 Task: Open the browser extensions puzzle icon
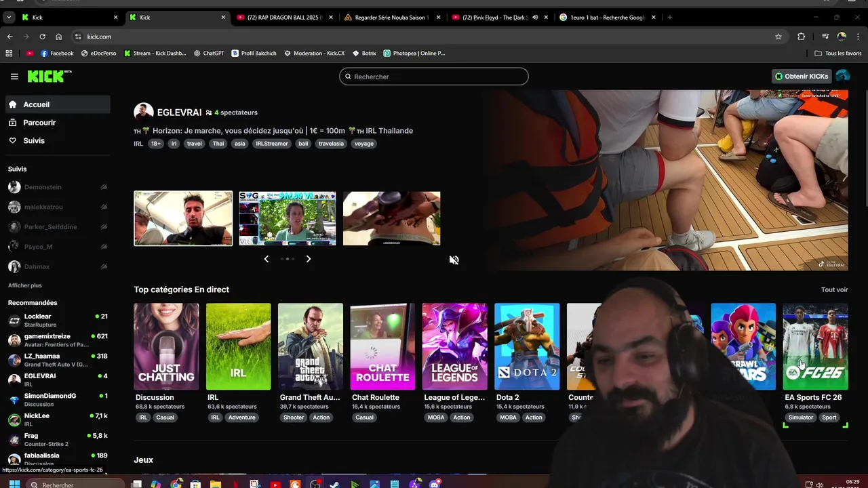(x=802, y=37)
